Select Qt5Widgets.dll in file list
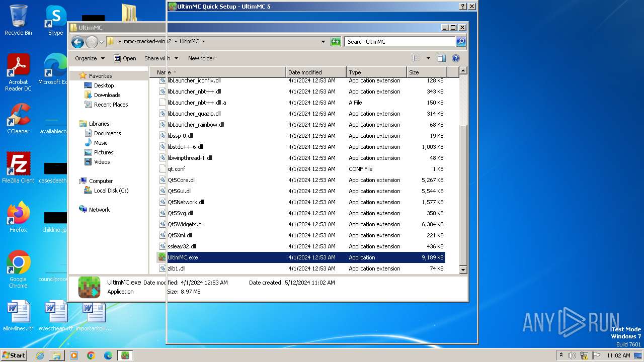Image resolution: width=644 pixels, height=362 pixels. (x=301, y=224)
